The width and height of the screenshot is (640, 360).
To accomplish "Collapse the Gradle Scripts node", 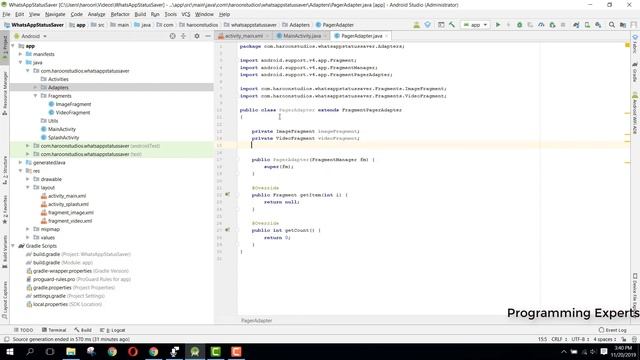I will 13,246.
